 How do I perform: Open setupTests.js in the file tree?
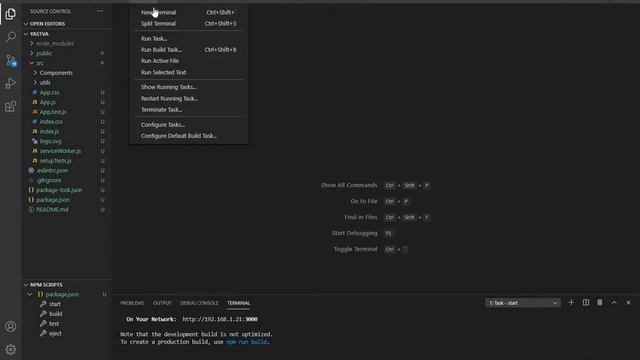pos(56,161)
